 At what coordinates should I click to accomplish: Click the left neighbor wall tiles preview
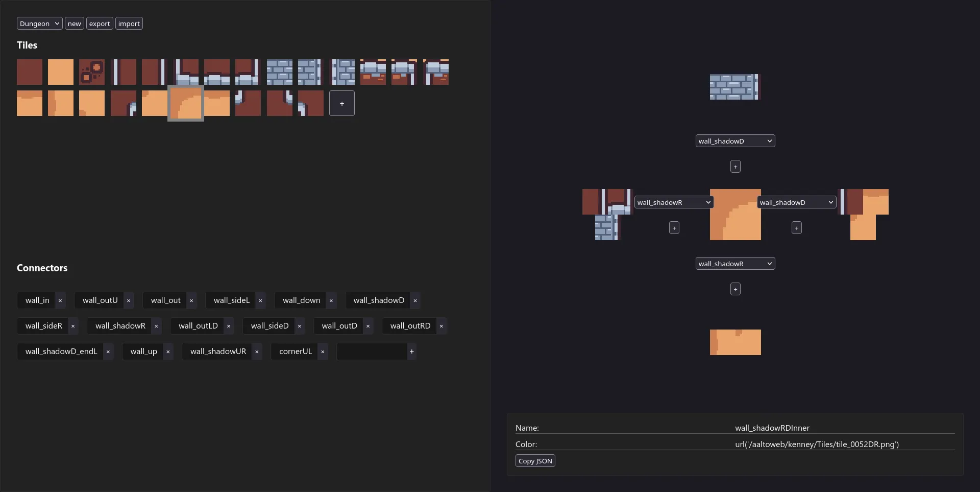coord(607,215)
